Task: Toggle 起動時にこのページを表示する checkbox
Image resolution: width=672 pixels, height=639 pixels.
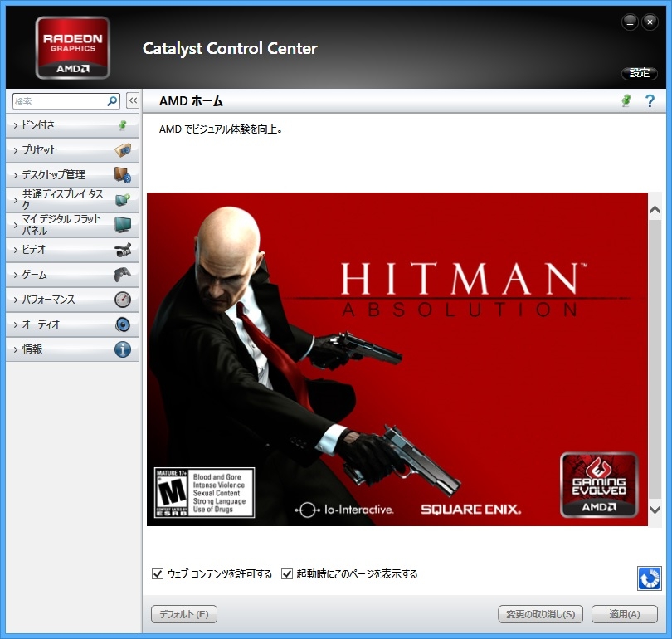Action: [x=287, y=573]
